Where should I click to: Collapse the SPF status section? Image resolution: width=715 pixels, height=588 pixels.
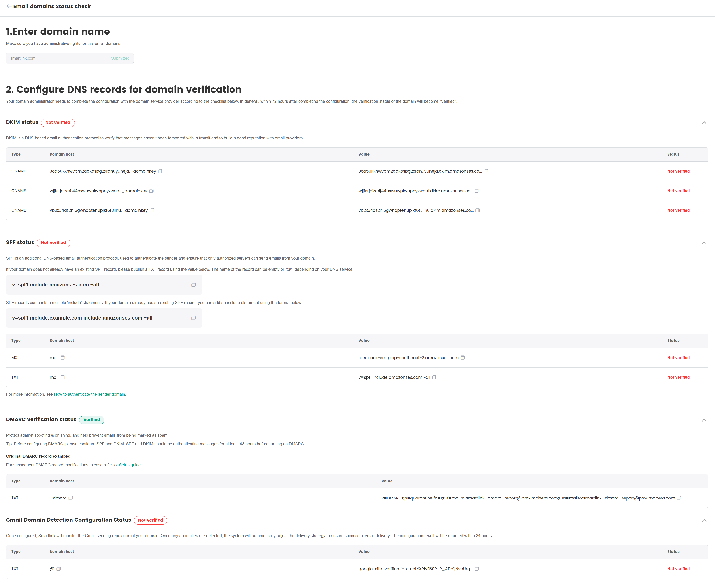[x=704, y=243]
